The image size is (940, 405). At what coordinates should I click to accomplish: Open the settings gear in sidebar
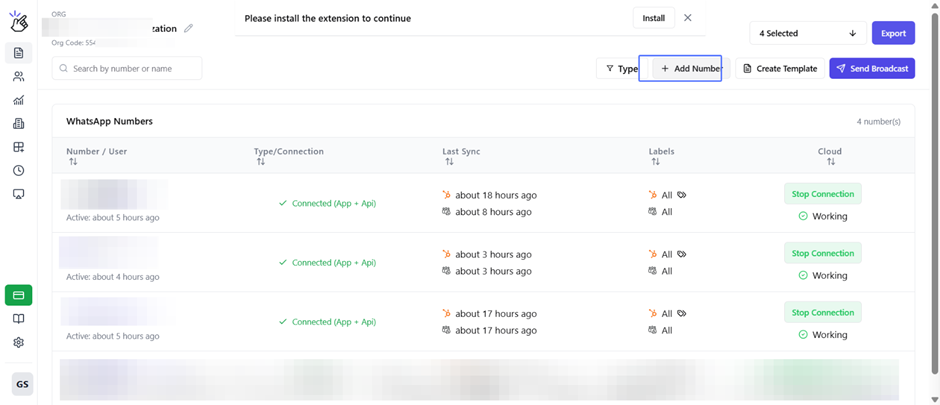pyautogui.click(x=18, y=343)
